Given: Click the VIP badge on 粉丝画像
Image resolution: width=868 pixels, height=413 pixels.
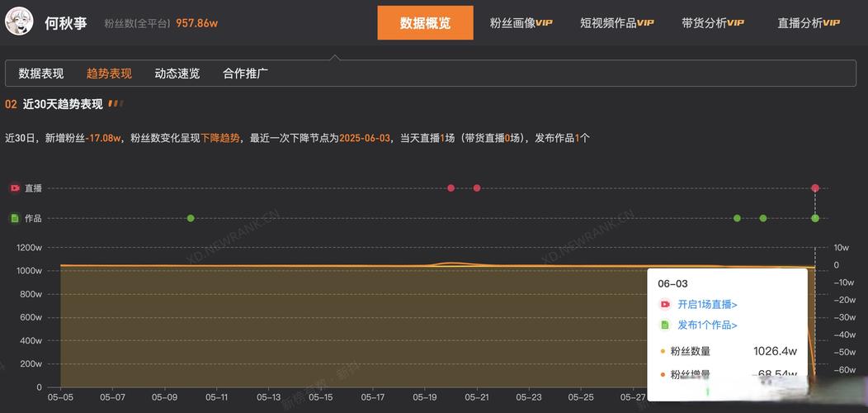Looking at the screenshot, I should pos(545,23).
